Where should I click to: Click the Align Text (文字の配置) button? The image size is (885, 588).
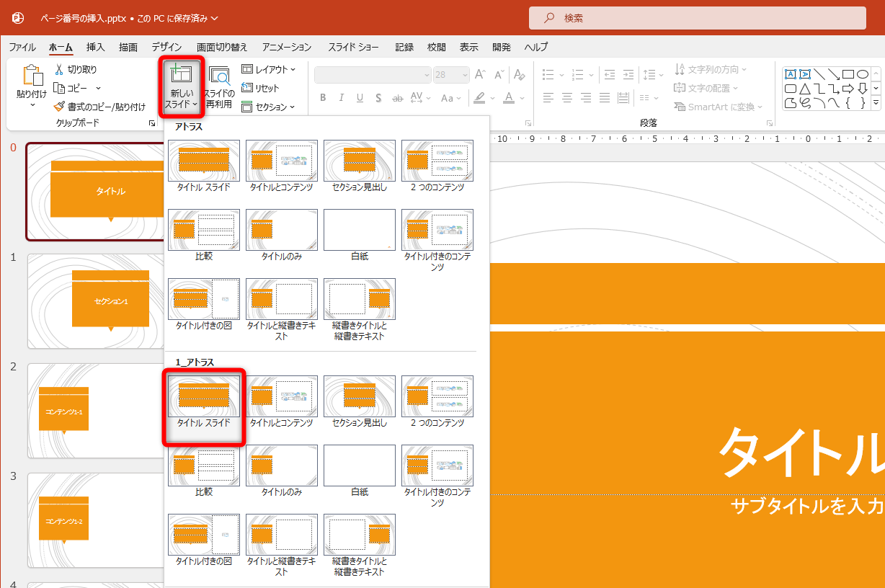pos(706,88)
